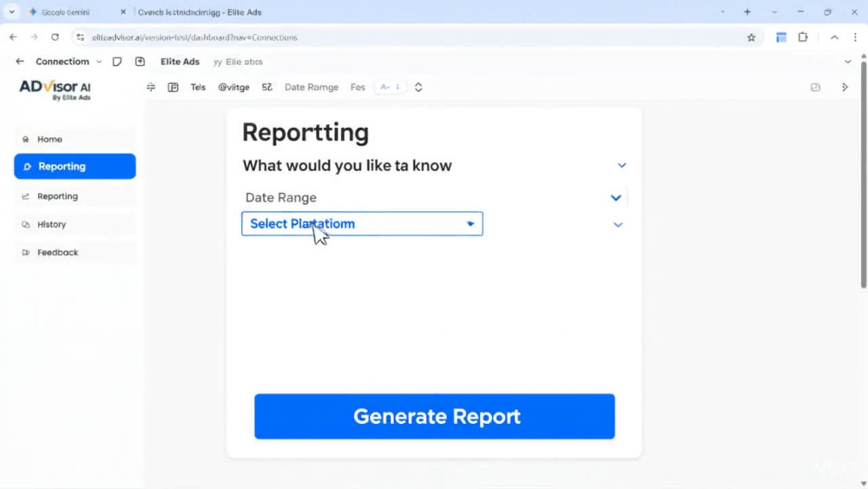Image resolution: width=868 pixels, height=489 pixels.
Task: Expand the Connection page dropdown
Action: coord(99,62)
